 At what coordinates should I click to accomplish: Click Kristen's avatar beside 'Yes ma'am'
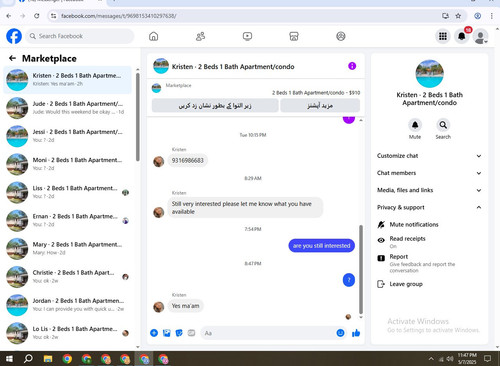(x=159, y=307)
